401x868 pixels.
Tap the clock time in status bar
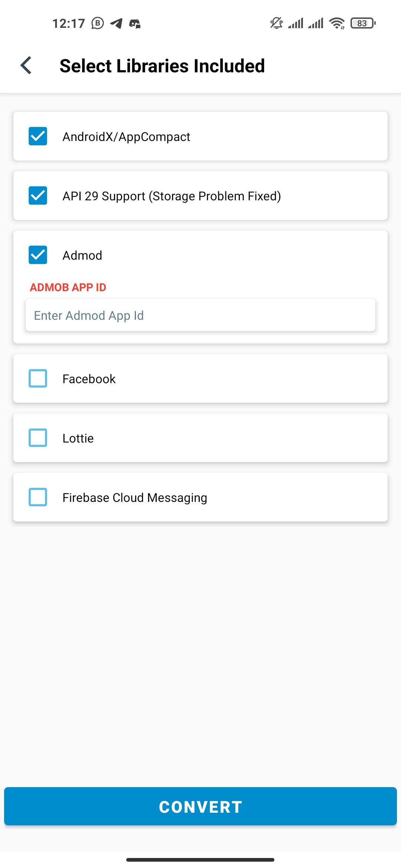point(69,23)
